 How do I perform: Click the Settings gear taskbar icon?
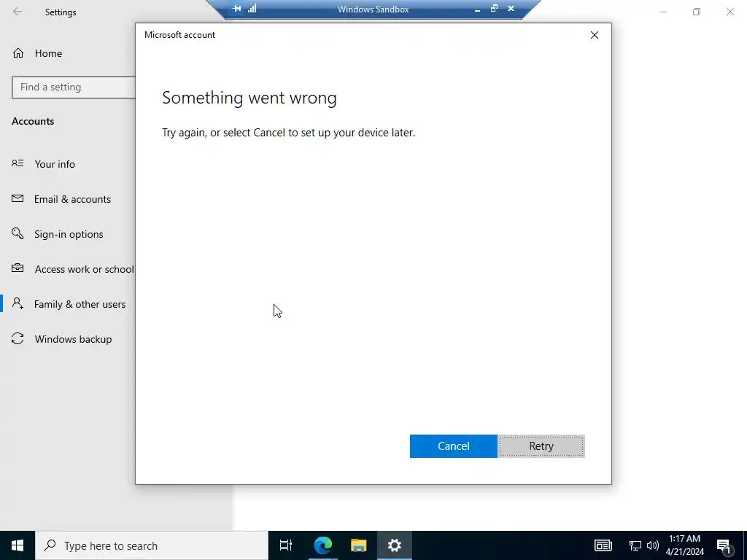click(395, 545)
